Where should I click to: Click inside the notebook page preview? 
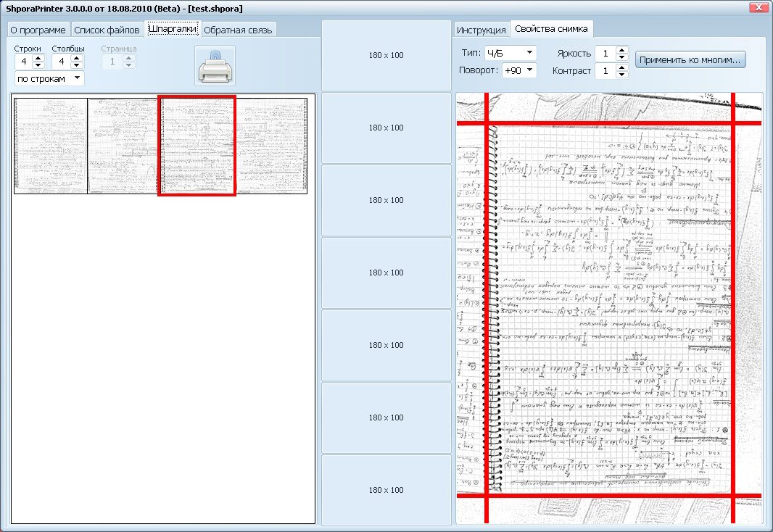pos(609,309)
